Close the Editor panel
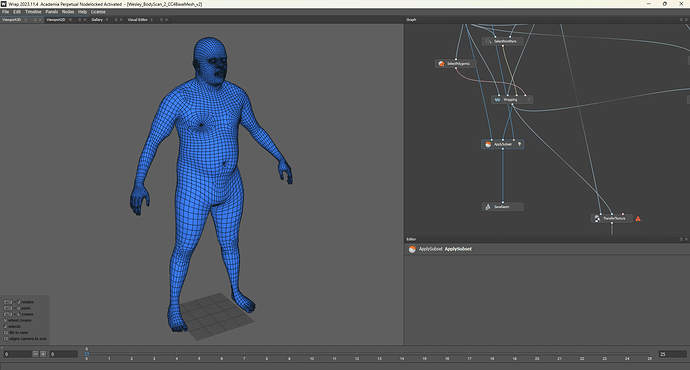Screen dimensions: 690x370 (x=686, y=239)
